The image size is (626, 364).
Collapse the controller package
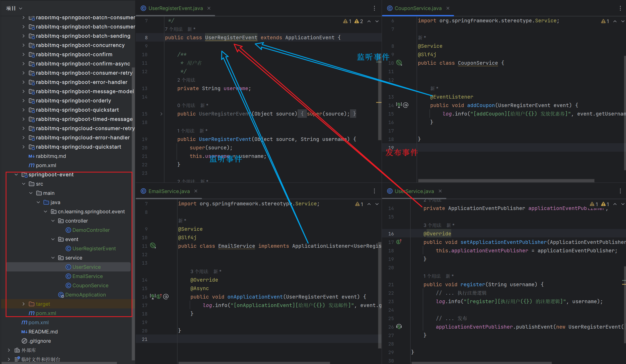click(x=53, y=221)
